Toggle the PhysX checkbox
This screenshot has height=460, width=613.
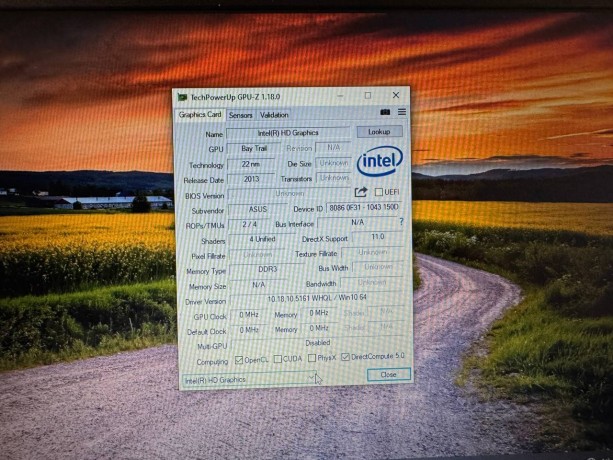point(312,358)
